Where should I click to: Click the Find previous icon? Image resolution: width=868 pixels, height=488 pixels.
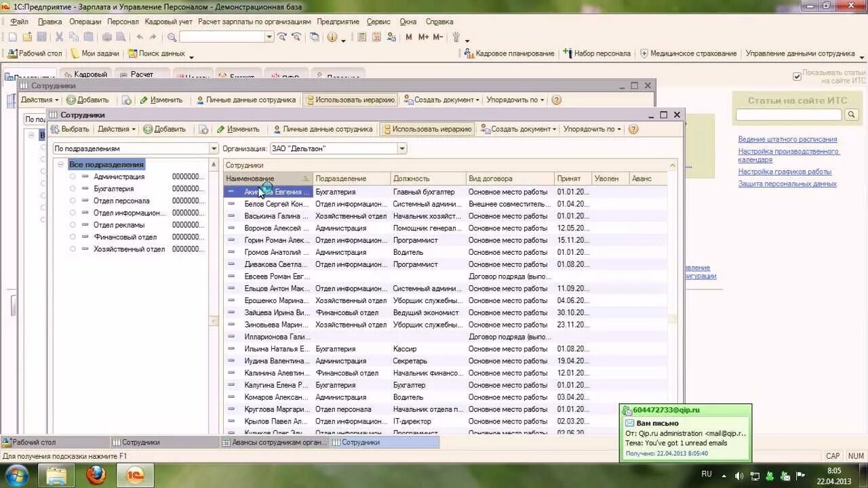pyautogui.click(x=296, y=37)
